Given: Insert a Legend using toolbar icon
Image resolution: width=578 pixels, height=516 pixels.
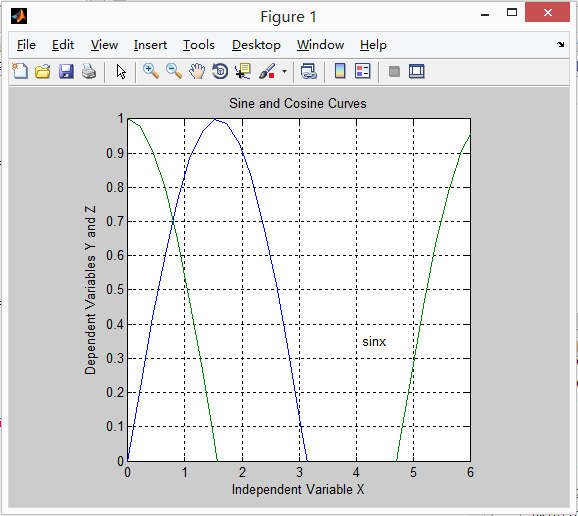Looking at the screenshot, I should [x=362, y=71].
